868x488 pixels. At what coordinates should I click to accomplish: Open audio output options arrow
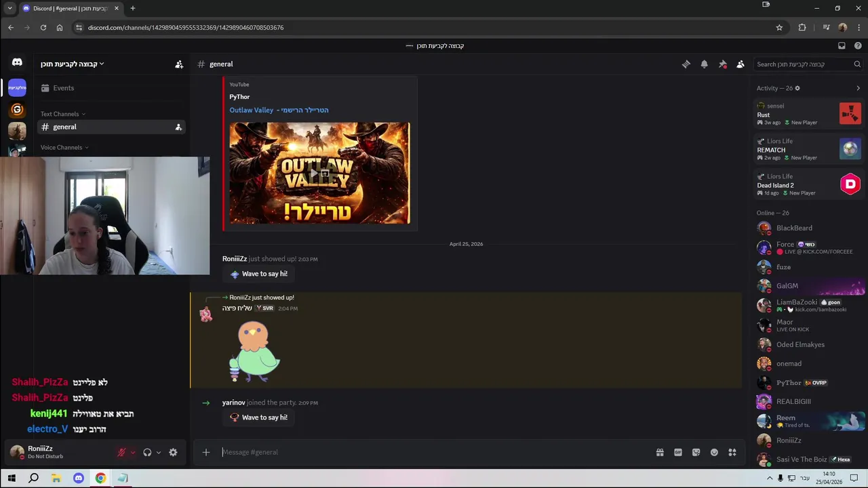(x=159, y=452)
